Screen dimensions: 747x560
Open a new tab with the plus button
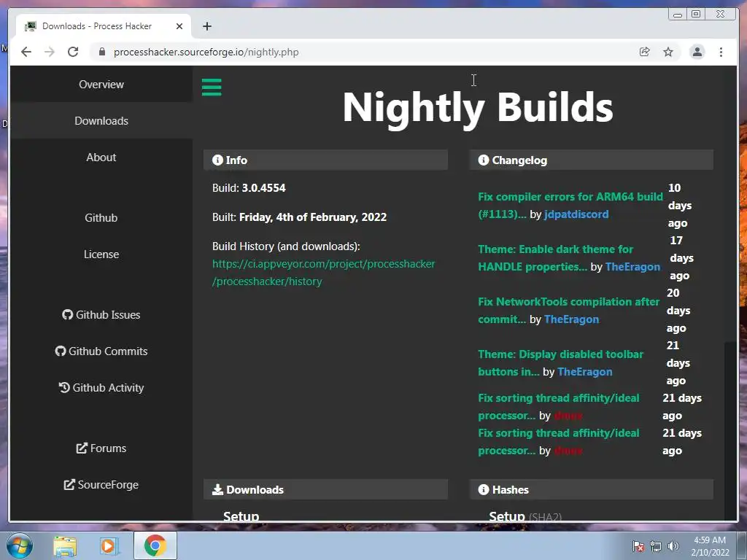pyautogui.click(x=206, y=26)
